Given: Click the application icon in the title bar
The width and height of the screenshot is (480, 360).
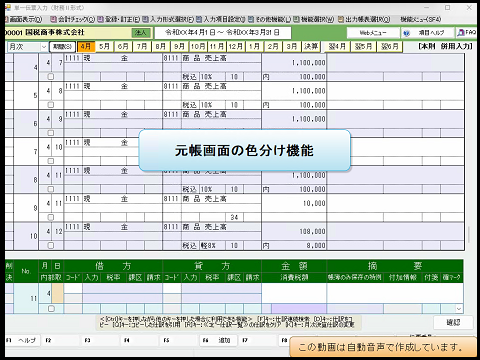Looking at the screenshot, I should (8, 8).
